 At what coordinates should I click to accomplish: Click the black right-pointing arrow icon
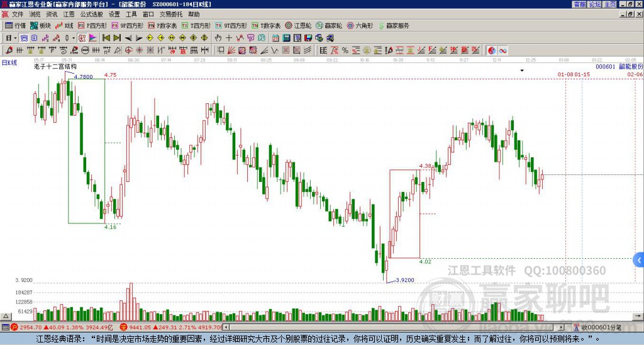(139, 38)
